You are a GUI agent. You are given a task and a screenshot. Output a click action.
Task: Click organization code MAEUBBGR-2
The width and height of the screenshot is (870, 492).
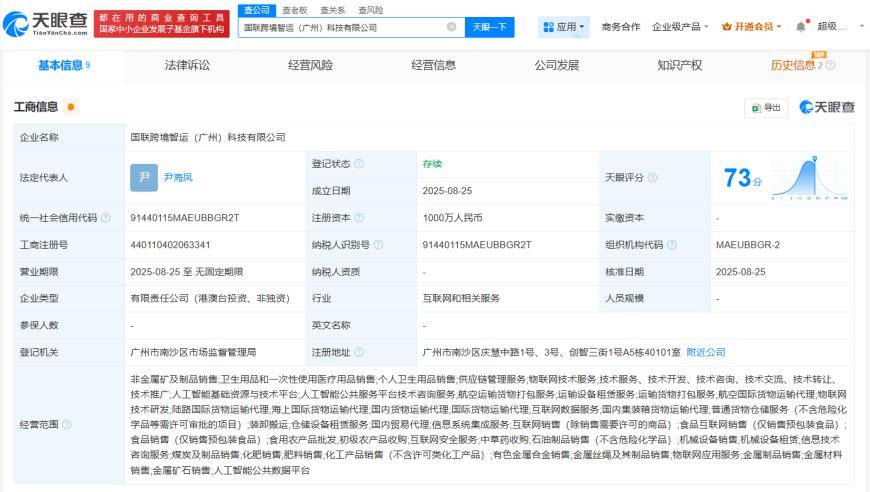point(748,245)
